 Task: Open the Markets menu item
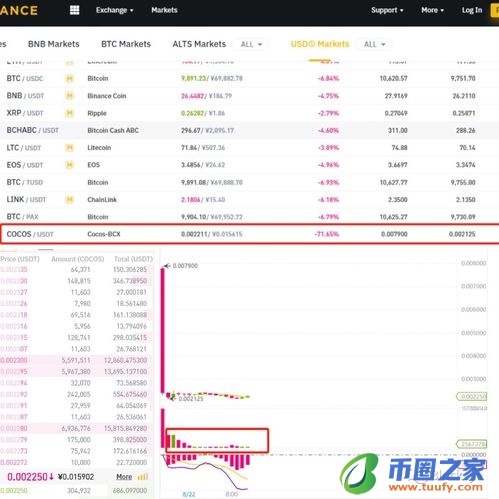pyautogui.click(x=164, y=10)
